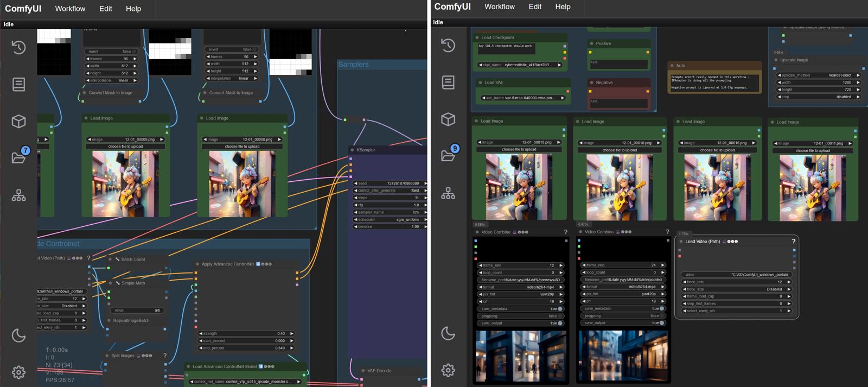Click choose file to upload under 12-01_00008.png
The height and width of the screenshot is (387, 868).
tap(242, 147)
